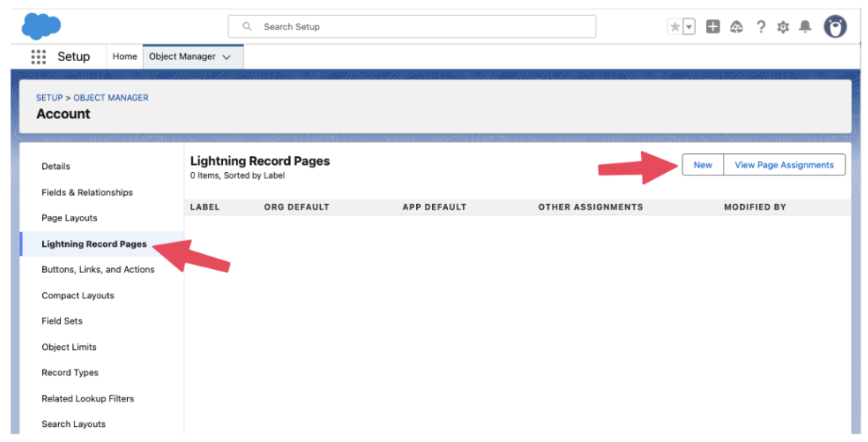Open the user profile avatar
The width and height of the screenshot is (868, 442).
(x=835, y=27)
